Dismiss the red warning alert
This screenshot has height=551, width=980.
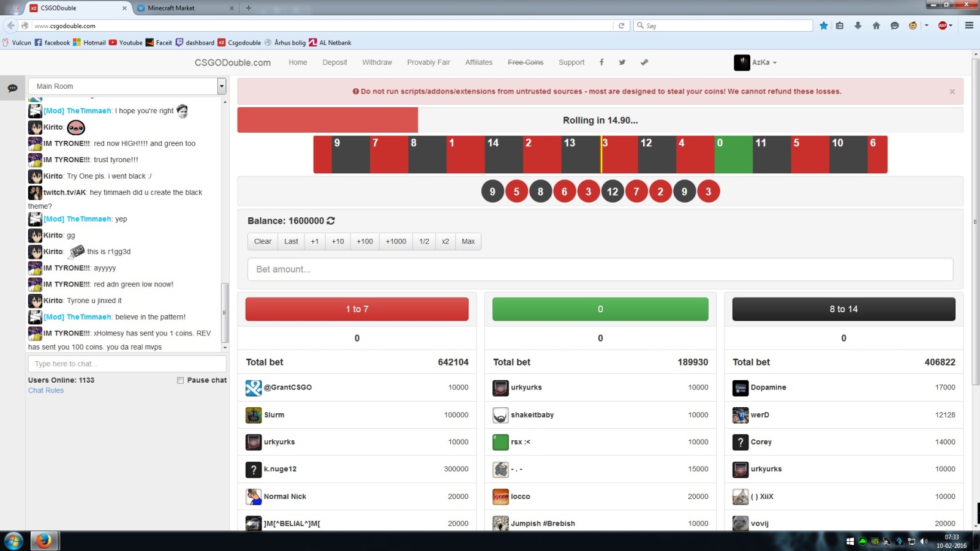pyautogui.click(x=952, y=92)
